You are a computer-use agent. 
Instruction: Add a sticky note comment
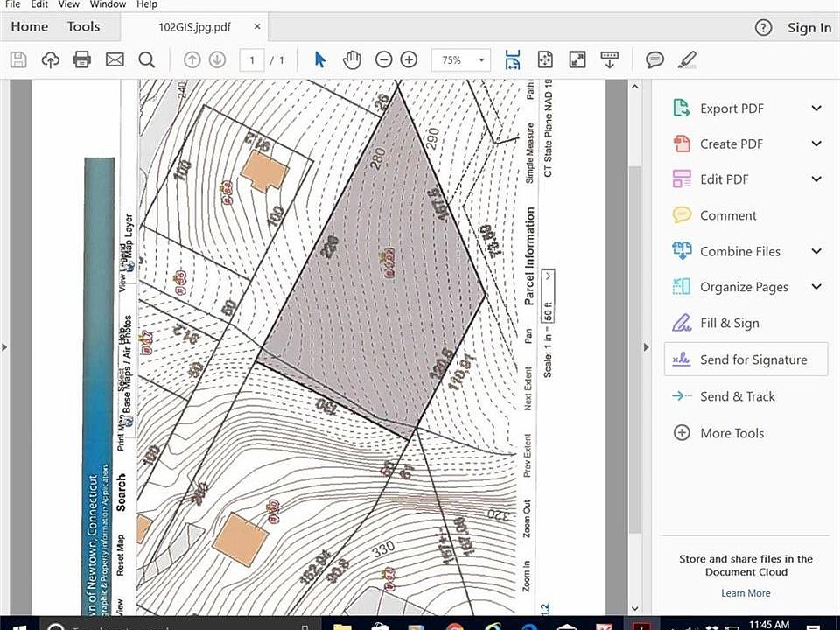(x=654, y=59)
